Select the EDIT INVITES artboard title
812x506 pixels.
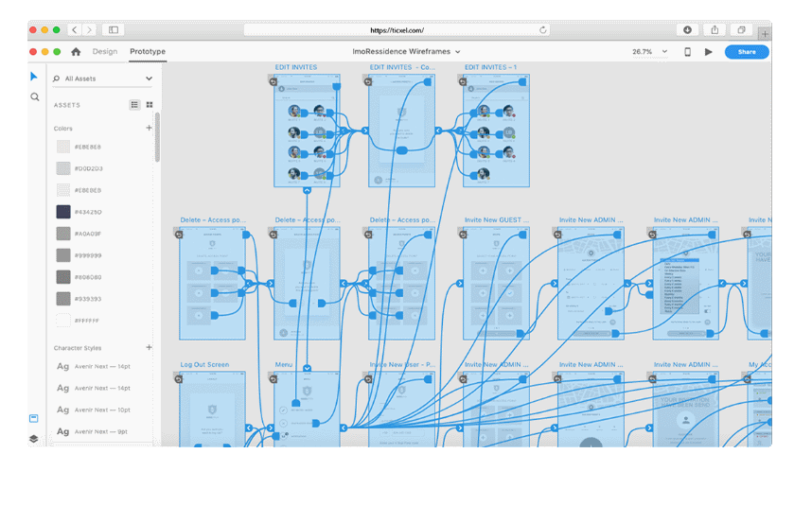pos(295,67)
